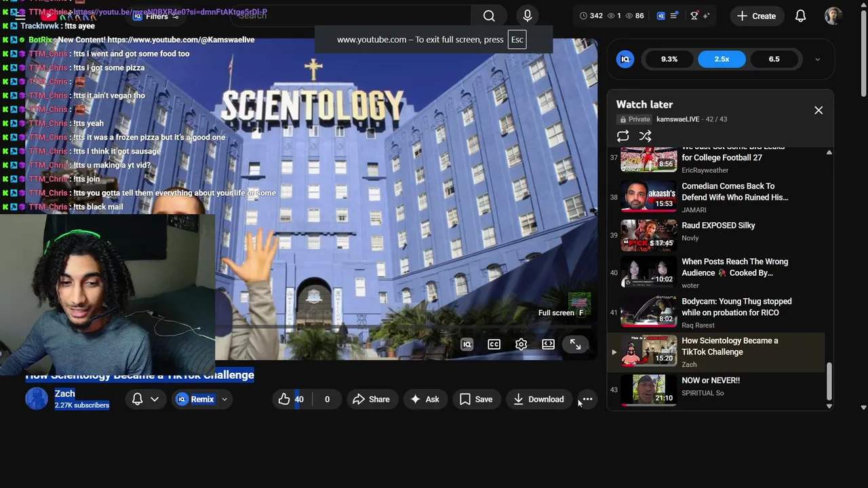This screenshot has width=868, height=488.
Task: Click the Ask sparkle button
Action: (x=425, y=399)
